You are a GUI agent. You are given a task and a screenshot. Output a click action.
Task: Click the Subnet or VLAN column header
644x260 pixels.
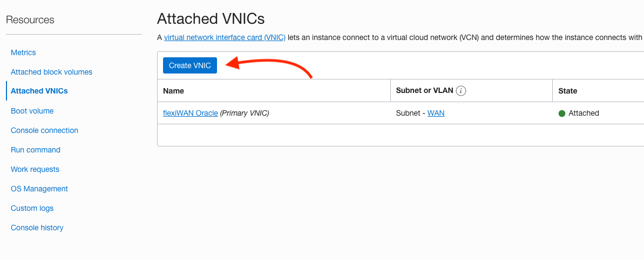click(x=424, y=91)
